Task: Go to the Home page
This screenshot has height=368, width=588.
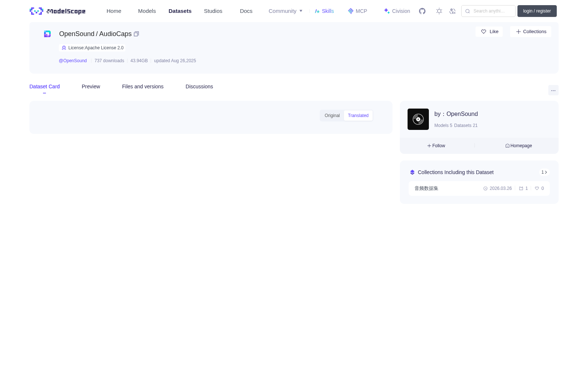Action: pos(114,11)
